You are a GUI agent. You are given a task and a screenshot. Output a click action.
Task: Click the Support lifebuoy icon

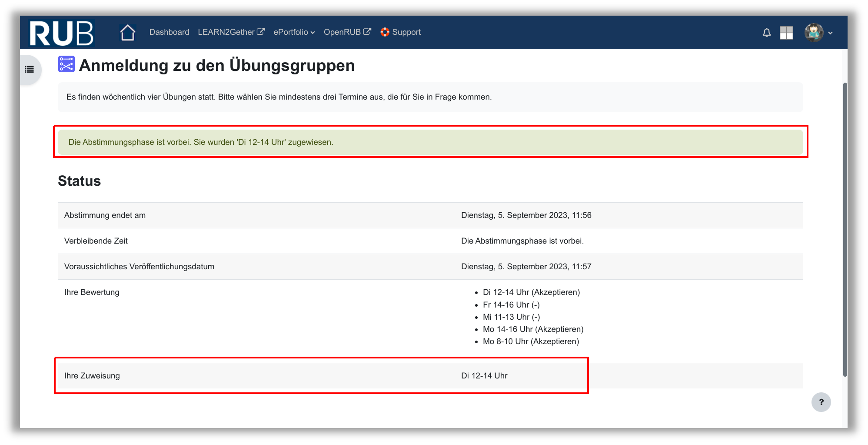click(385, 32)
